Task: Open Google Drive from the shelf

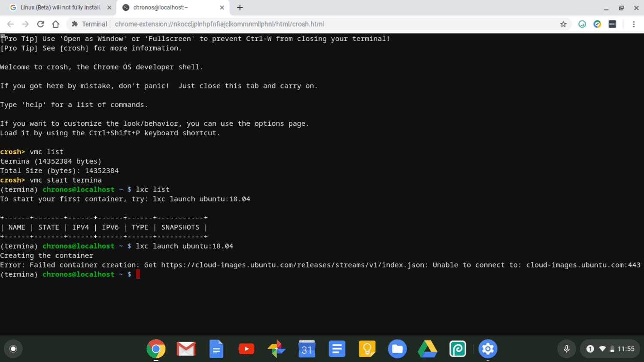Action: (428, 349)
